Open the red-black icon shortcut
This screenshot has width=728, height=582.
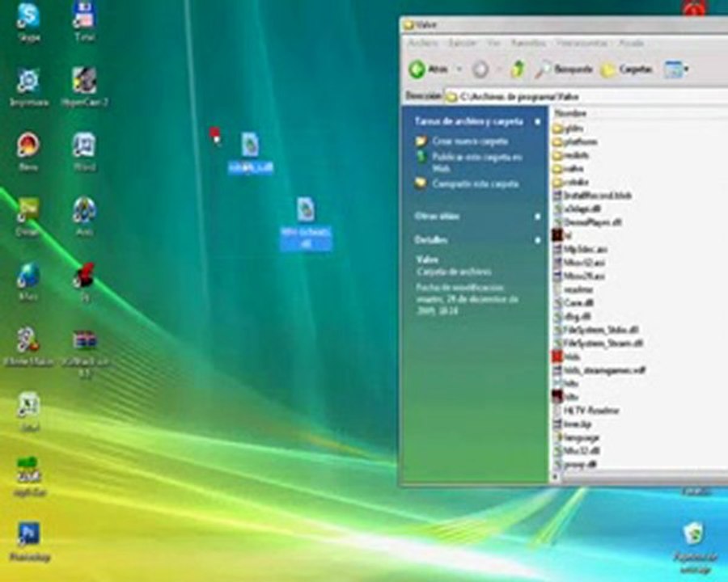pos(84,282)
